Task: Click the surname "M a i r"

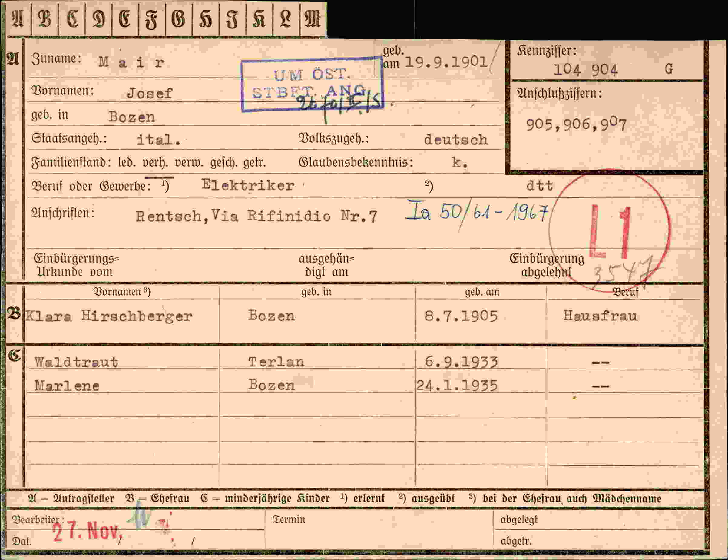Action: pyautogui.click(x=131, y=62)
